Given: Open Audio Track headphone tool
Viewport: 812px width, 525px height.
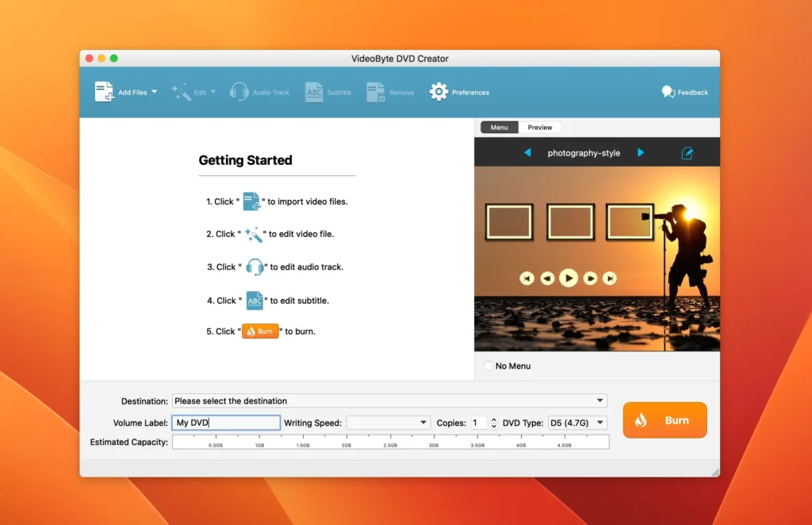Looking at the screenshot, I should click(x=239, y=92).
